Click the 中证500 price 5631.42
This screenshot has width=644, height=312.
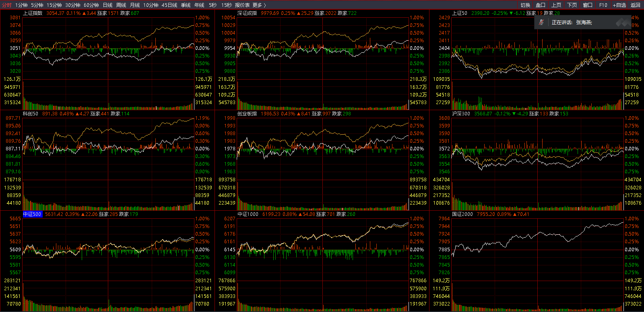click(54, 214)
